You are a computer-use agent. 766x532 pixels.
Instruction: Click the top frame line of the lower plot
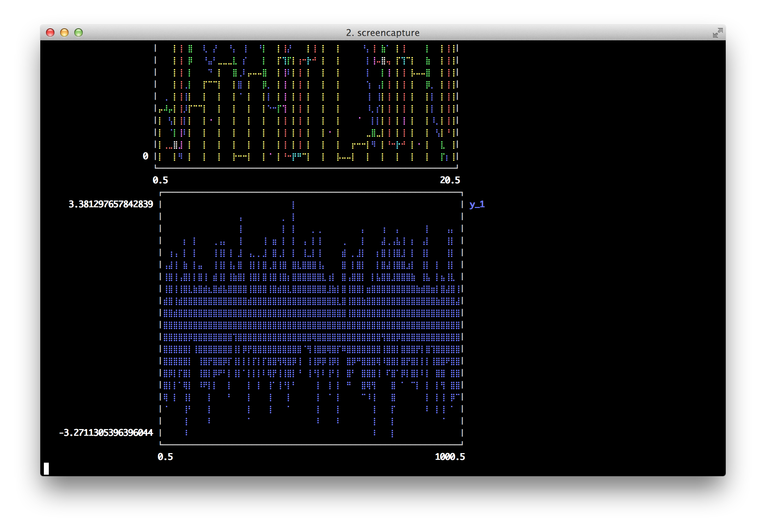click(x=311, y=192)
